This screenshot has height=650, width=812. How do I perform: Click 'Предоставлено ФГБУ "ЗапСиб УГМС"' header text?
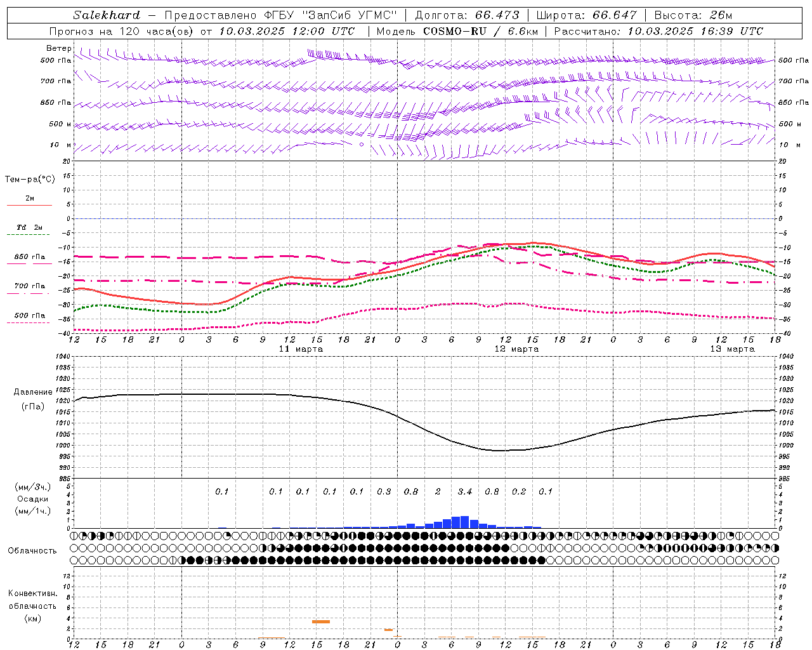[x=280, y=15]
